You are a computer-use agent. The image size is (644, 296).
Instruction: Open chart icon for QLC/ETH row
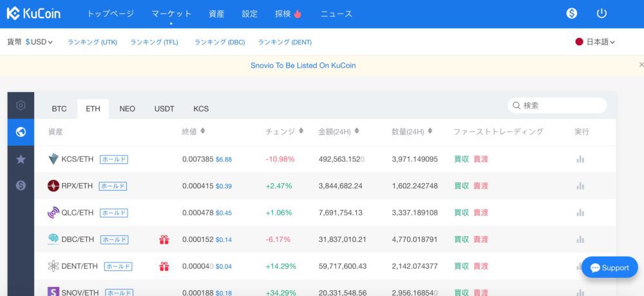[x=580, y=213]
